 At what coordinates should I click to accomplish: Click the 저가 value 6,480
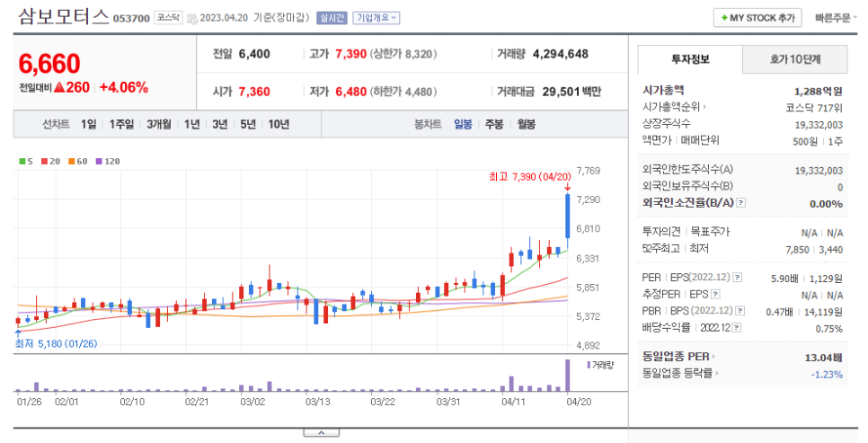351,92
